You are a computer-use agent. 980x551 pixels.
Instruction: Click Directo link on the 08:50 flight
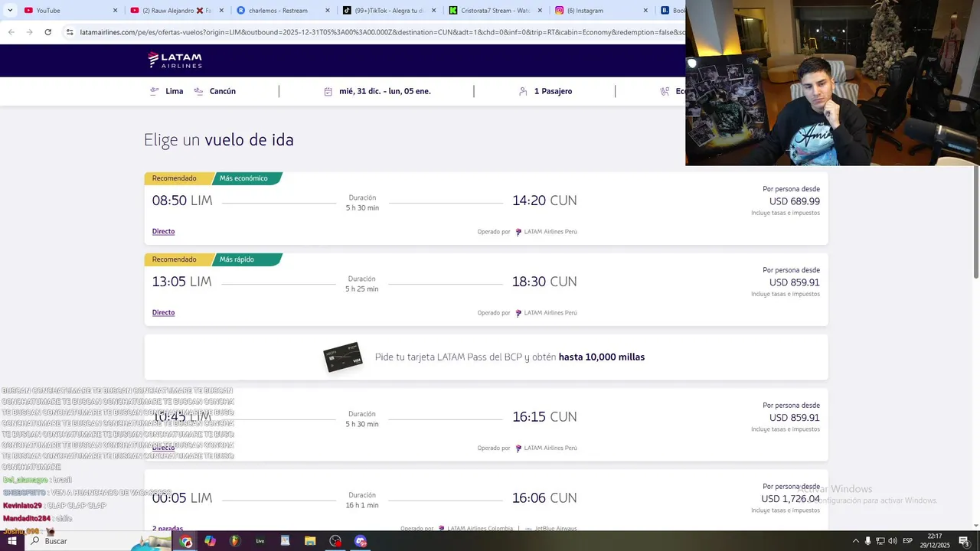pyautogui.click(x=163, y=231)
